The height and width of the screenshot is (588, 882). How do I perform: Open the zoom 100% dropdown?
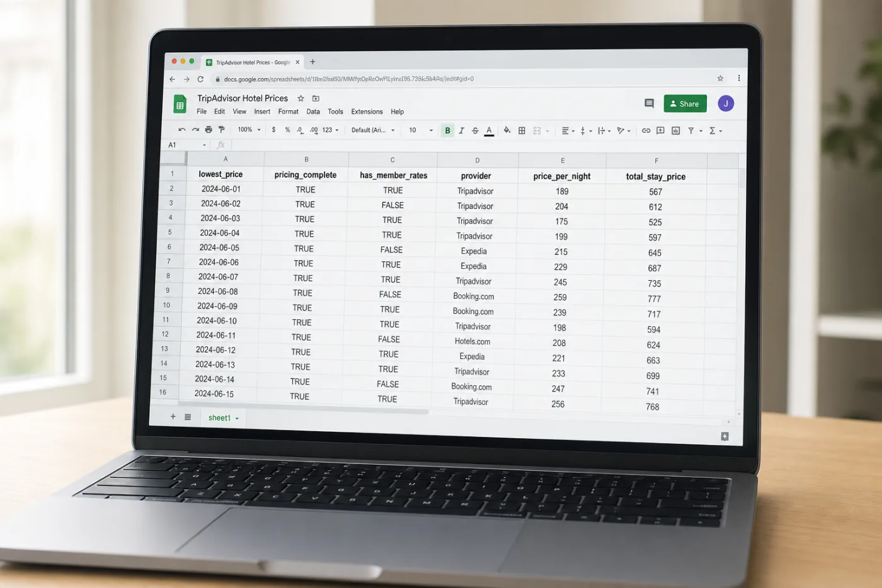pos(249,130)
